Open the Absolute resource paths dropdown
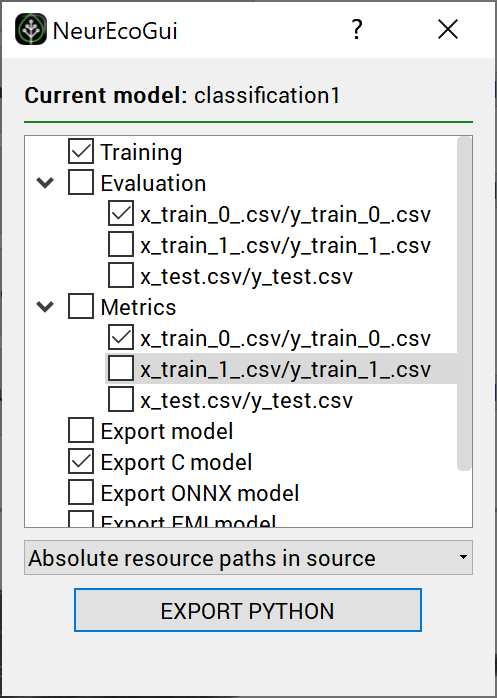Image resolution: width=497 pixels, height=698 pixels. (x=248, y=558)
